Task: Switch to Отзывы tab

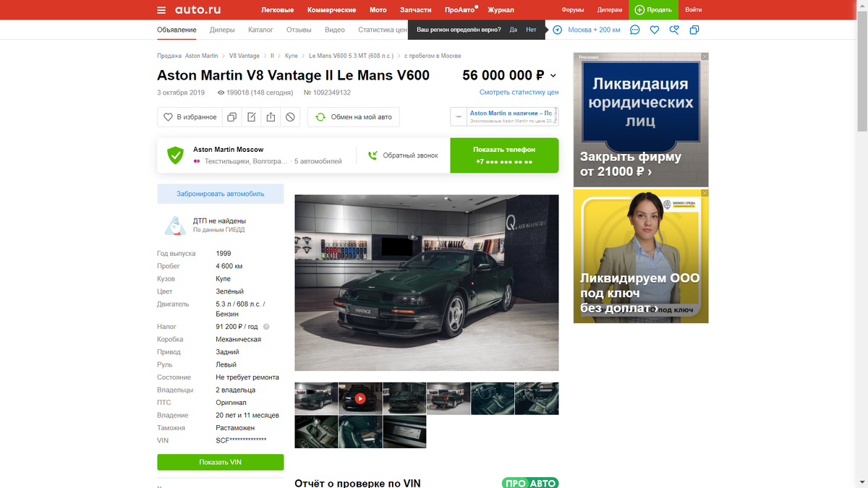Action: (x=299, y=30)
